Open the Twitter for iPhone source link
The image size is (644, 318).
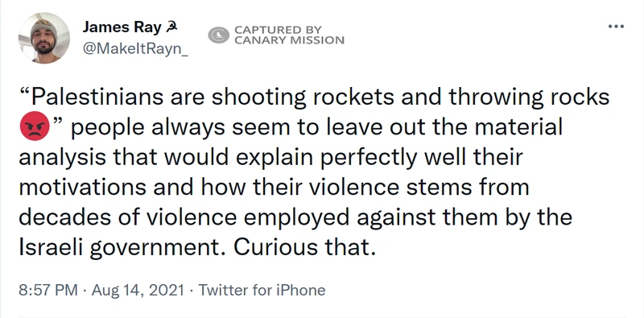tap(262, 291)
